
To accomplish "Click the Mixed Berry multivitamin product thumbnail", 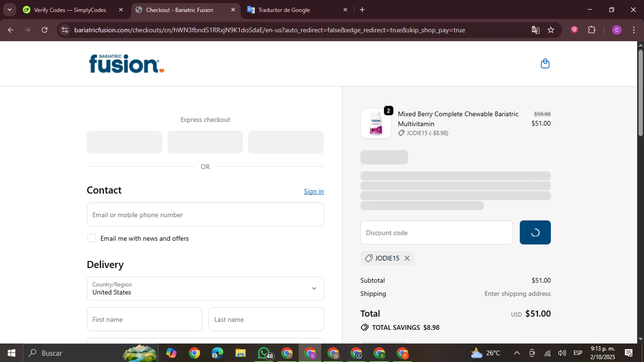I will [x=376, y=123].
